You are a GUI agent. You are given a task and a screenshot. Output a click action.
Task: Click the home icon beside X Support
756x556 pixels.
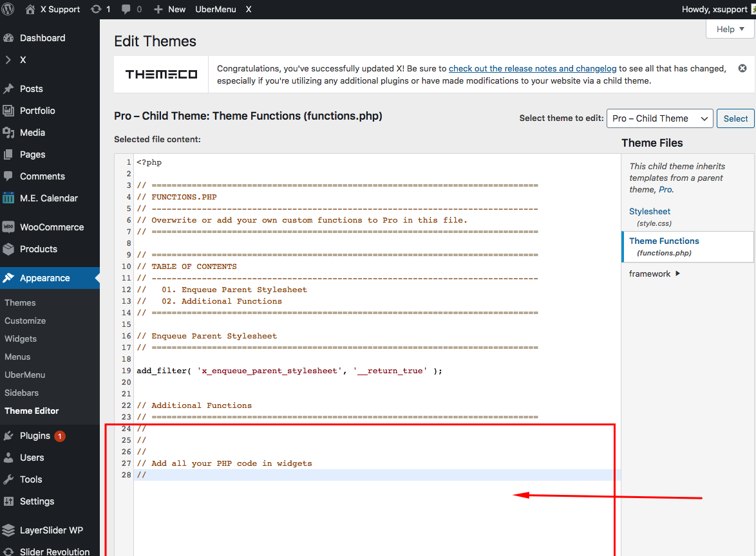[x=30, y=9]
